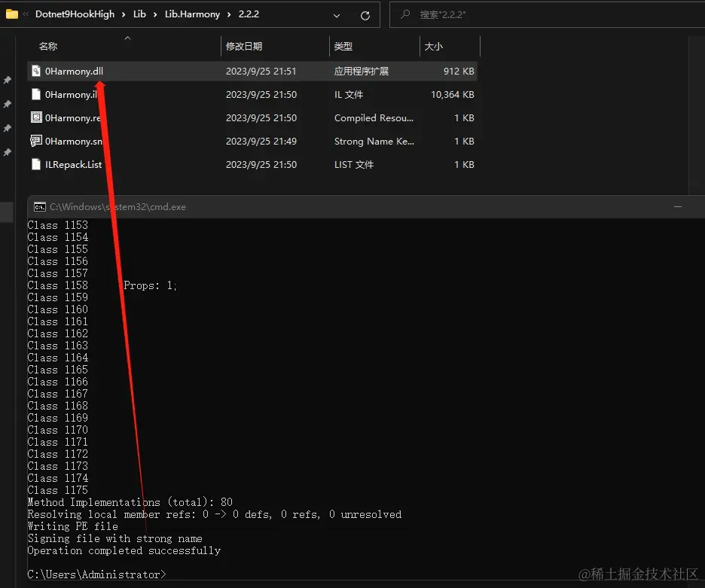Click 'Operation completed successfully' line in cmd
The width and height of the screenshot is (705, 588).
click(124, 550)
